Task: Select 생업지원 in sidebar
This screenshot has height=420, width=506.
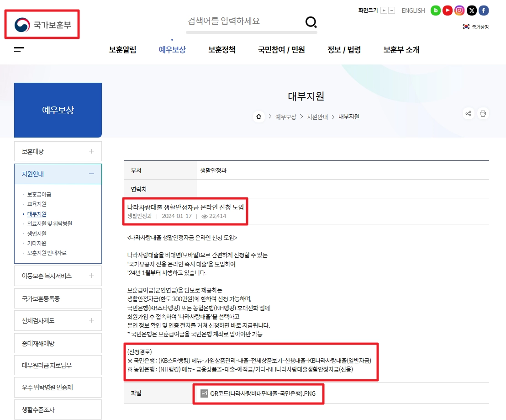Action: [x=37, y=234]
